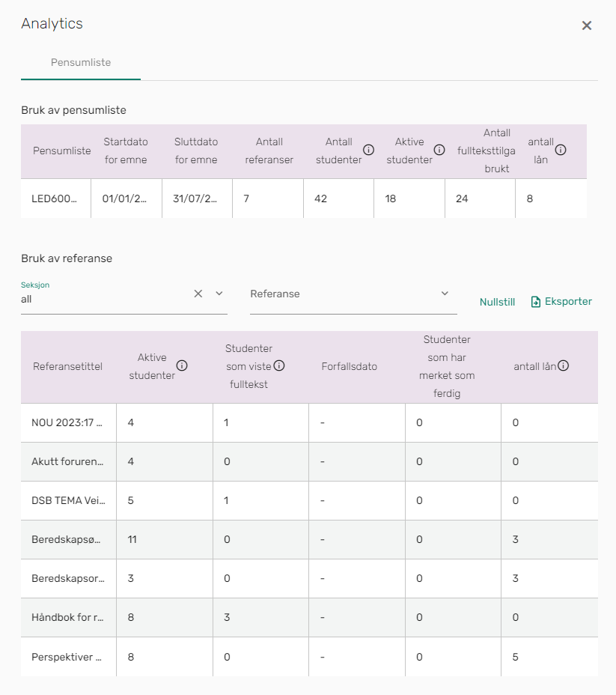616x695 pixels.
Task: Click the Forfallsdato column header
Action: (x=350, y=366)
